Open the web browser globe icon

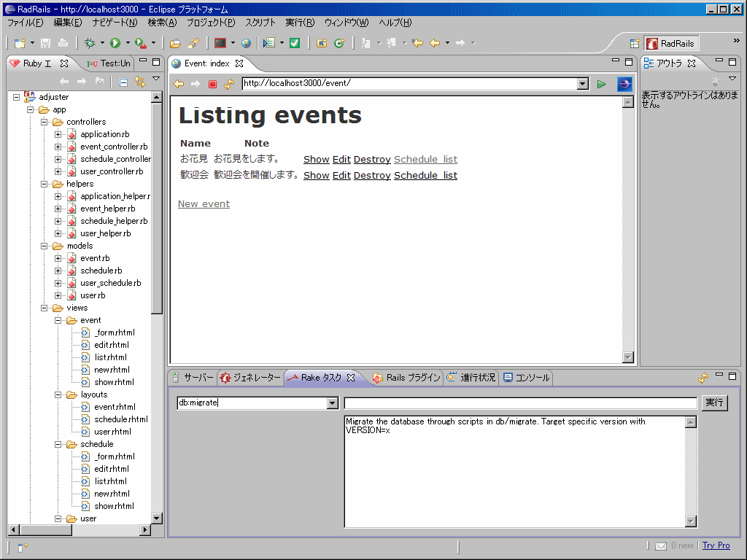click(246, 43)
